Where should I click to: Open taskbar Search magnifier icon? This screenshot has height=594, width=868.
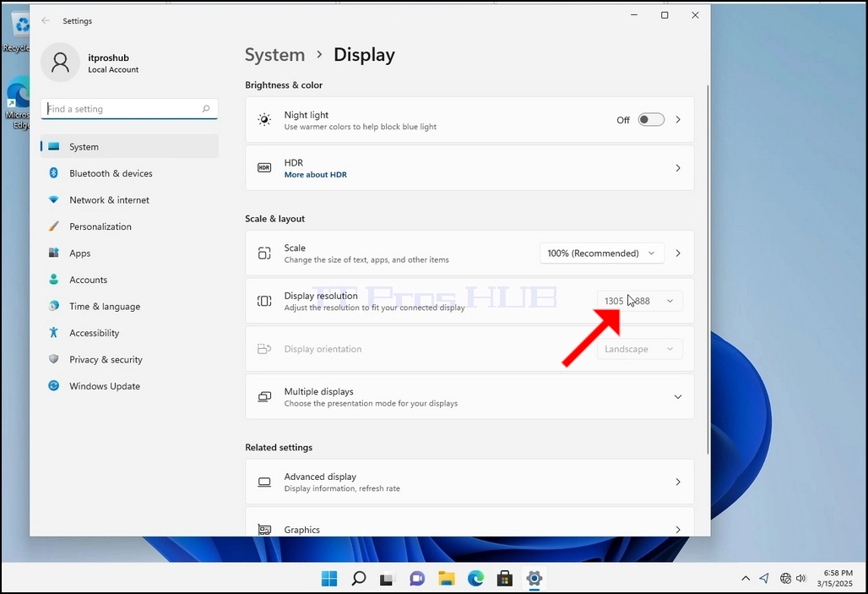click(359, 579)
